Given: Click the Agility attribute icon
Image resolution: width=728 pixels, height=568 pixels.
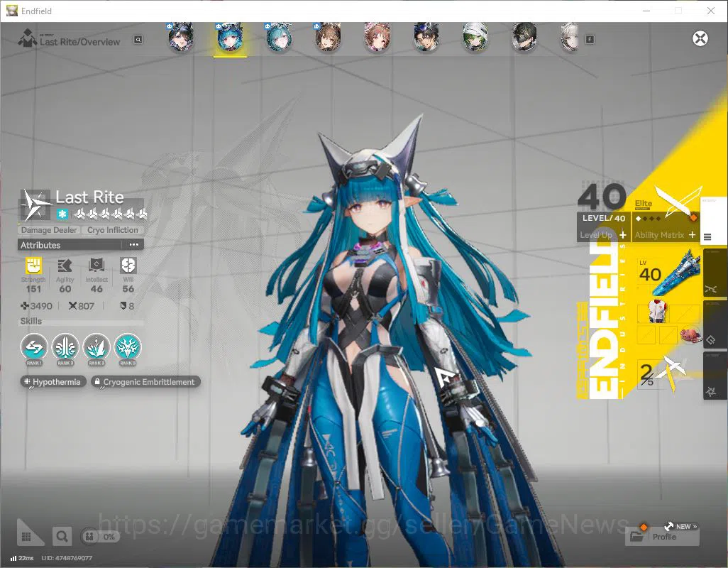Looking at the screenshot, I should tap(65, 266).
